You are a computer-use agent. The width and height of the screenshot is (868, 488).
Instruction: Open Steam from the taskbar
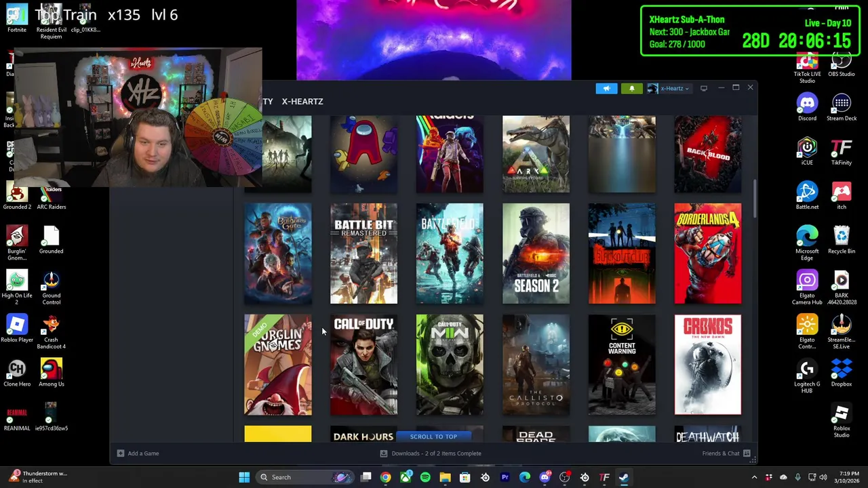coord(624,477)
